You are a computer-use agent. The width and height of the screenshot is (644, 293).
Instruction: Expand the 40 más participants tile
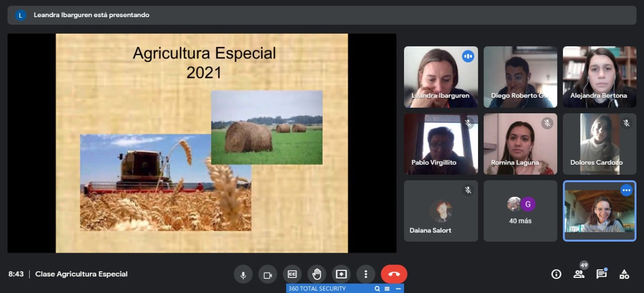(x=520, y=211)
